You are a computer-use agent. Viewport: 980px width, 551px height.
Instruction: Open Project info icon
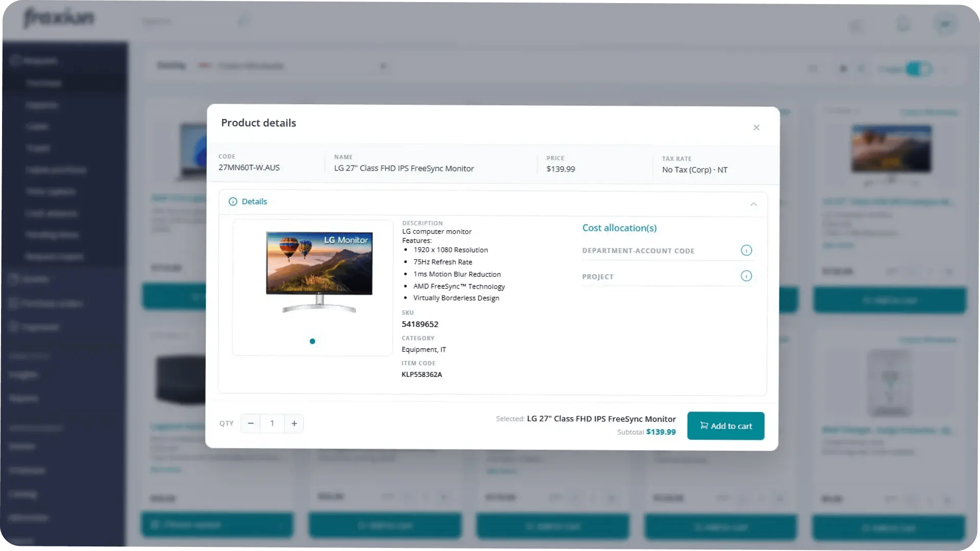pos(746,276)
